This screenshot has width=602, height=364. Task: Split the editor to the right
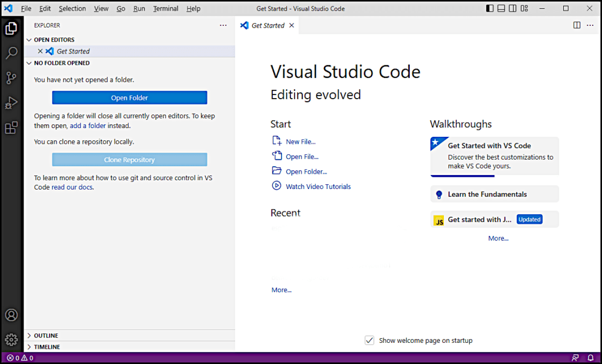point(577,25)
